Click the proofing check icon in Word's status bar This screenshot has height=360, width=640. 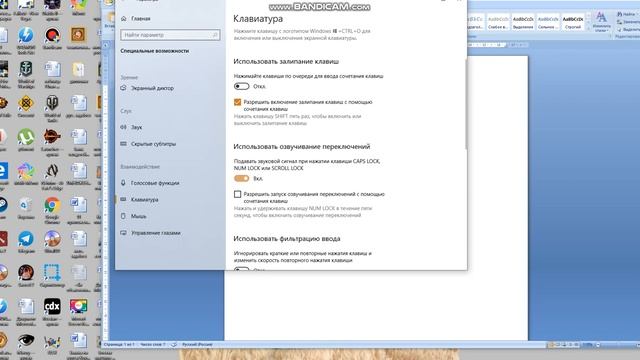pos(173,344)
